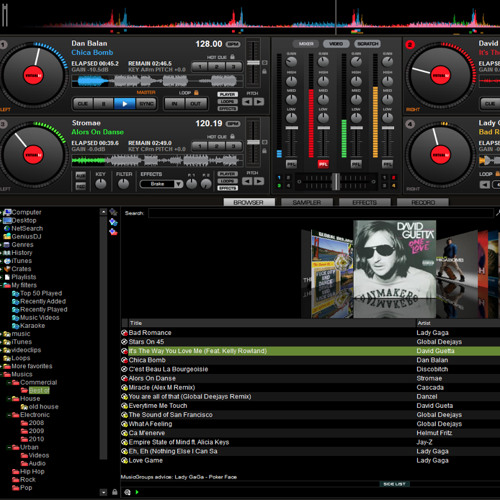Screen dimensions: 500x500
Task: Set loop IN point on deck 1
Action: tap(174, 104)
